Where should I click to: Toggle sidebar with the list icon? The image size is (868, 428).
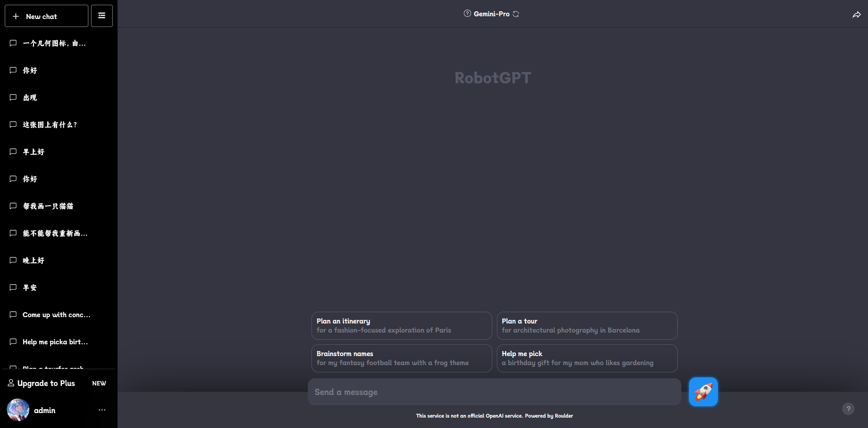coord(102,16)
